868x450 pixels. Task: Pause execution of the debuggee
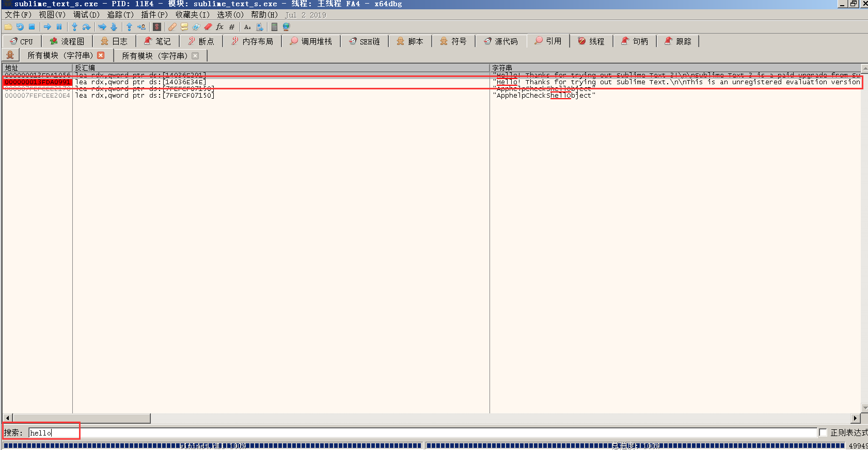click(59, 27)
